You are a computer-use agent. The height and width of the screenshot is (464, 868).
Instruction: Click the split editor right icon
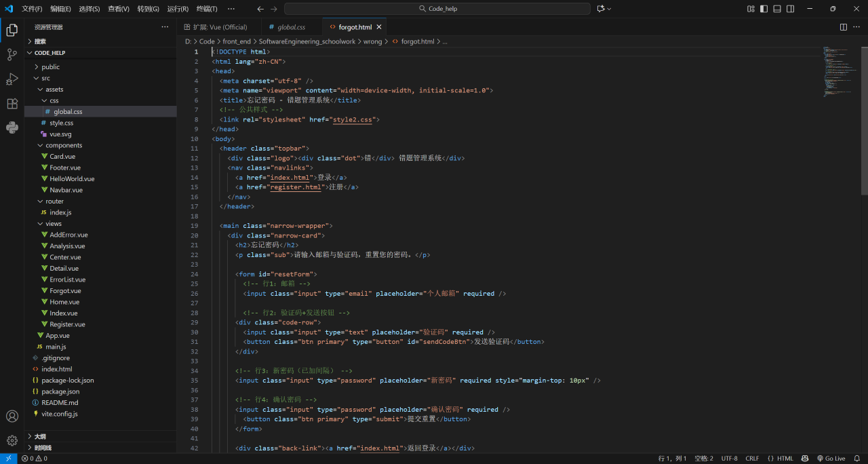tap(844, 27)
